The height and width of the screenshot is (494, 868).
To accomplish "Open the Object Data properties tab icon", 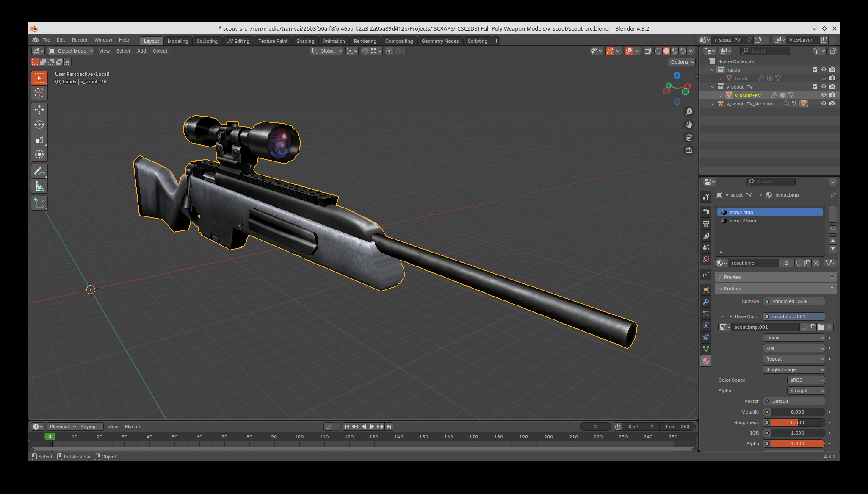I will point(706,349).
